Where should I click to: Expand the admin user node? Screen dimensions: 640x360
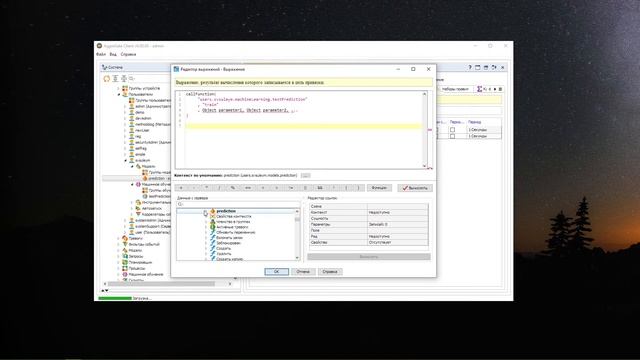click(125, 106)
